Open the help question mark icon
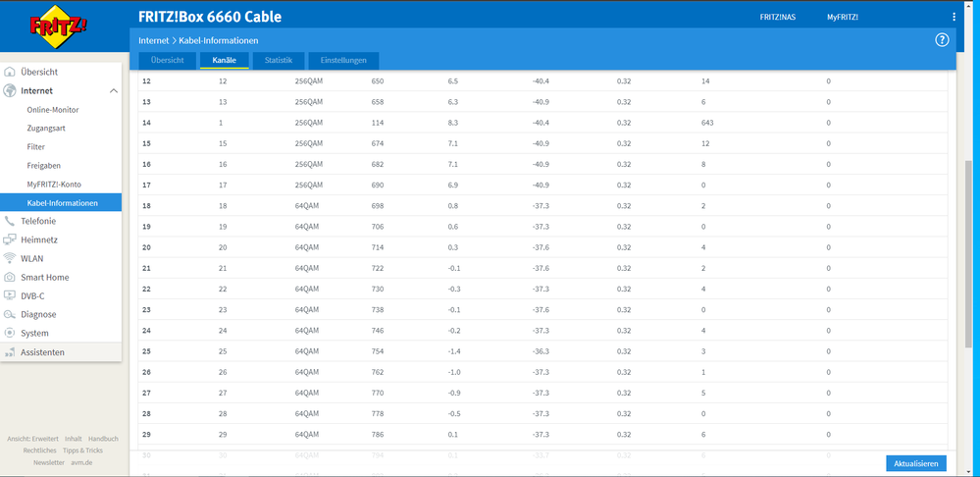This screenshot has height=477, width=980. click(x=941, y=40)
